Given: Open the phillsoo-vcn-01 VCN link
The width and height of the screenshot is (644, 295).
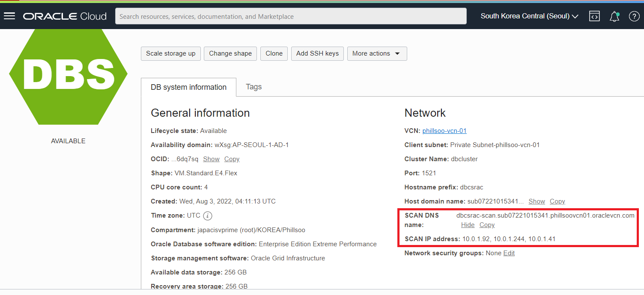Looking at the screenshot, I should pyautogui.click(x=444, y=131).
